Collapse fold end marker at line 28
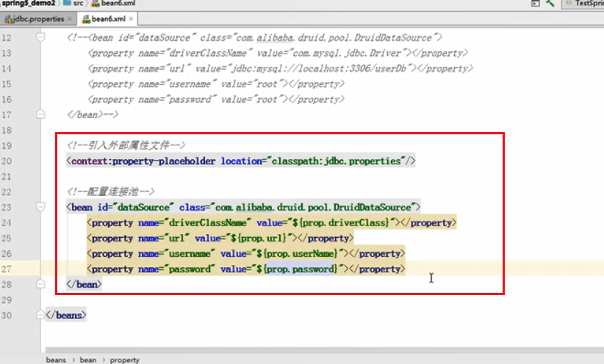 tap(40, 284)
